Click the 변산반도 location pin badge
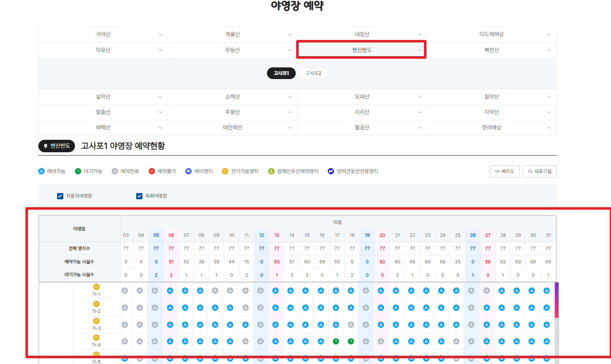611x364 pixels. pyautogui.click(x=56, y=146)
